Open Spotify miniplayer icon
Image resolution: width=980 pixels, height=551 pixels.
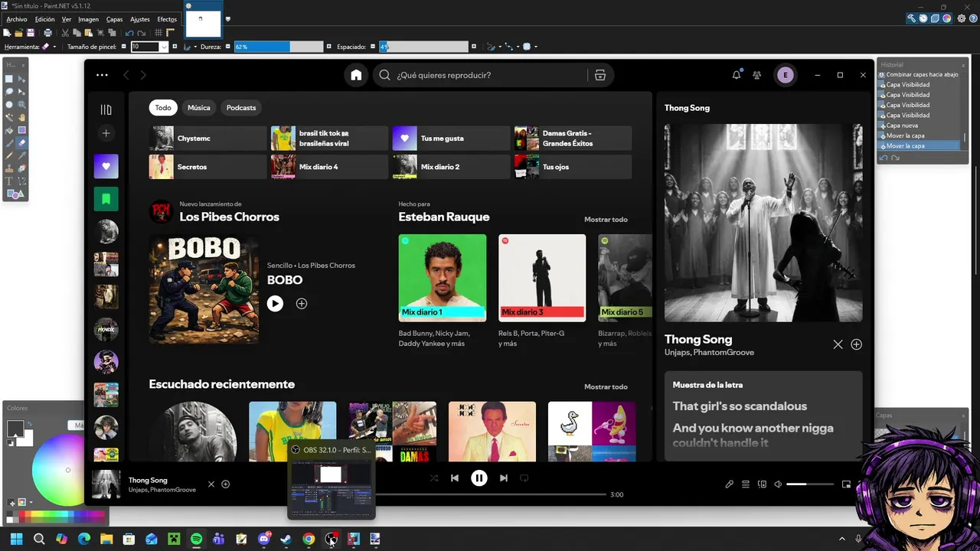pos(846,484)
